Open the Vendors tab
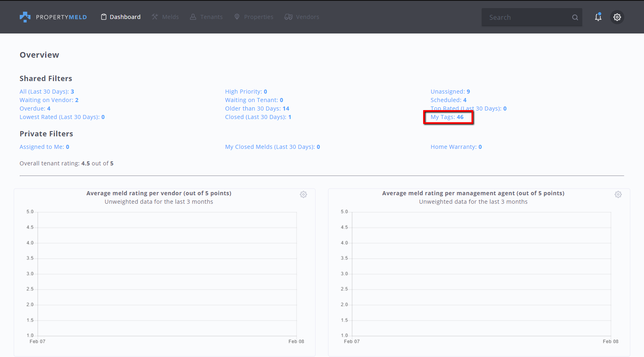Image resolution: width=644 pixels, height=357 pixels. [x=301, y=17]
